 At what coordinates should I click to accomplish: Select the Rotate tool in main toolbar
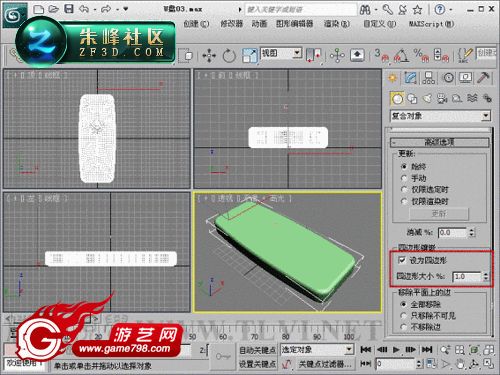pyautogui.click(x=229, y=55)
